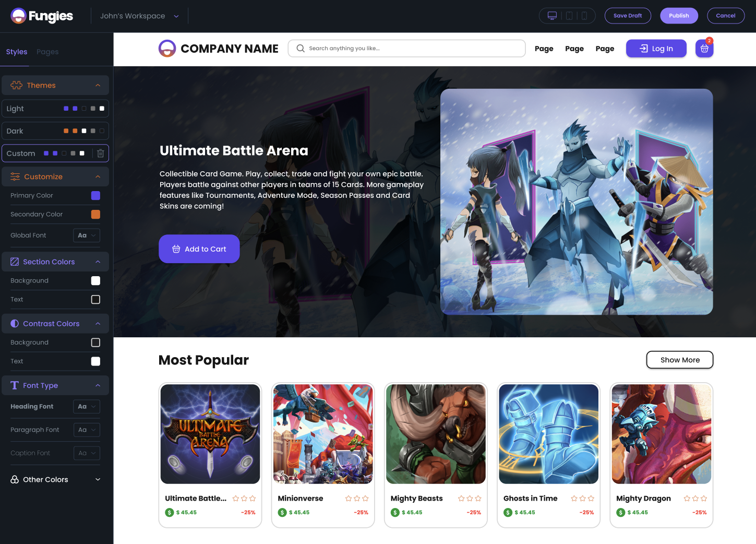Select the Dark theme option

pos(55,131)
